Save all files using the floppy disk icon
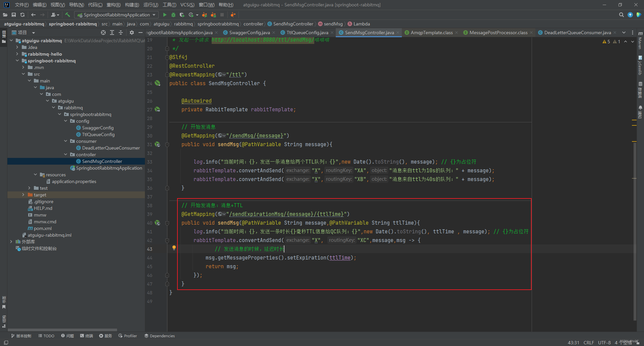The image size is (644, 346). (14, 15)
